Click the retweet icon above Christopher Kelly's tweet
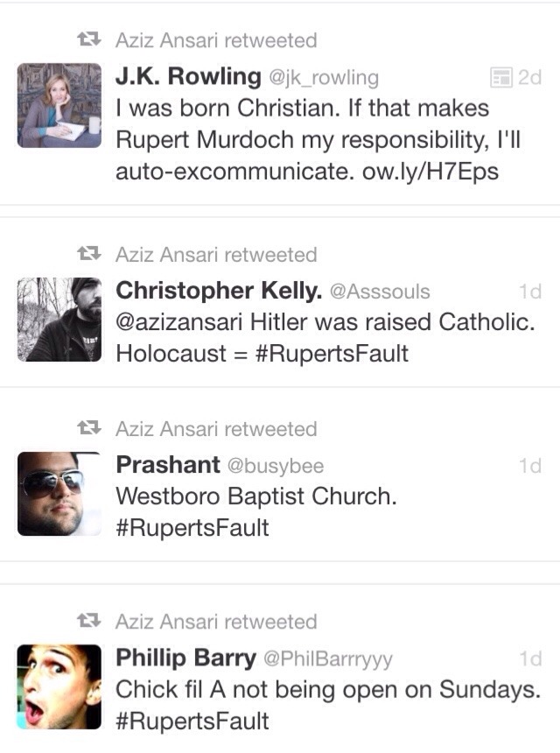 tap(88, 255)
